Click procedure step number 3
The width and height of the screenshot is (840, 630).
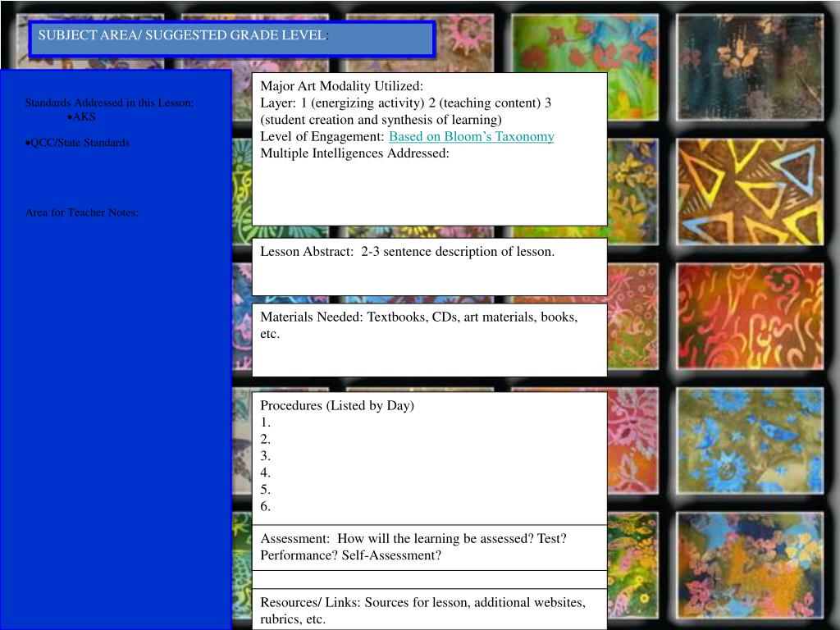point(265,456)
